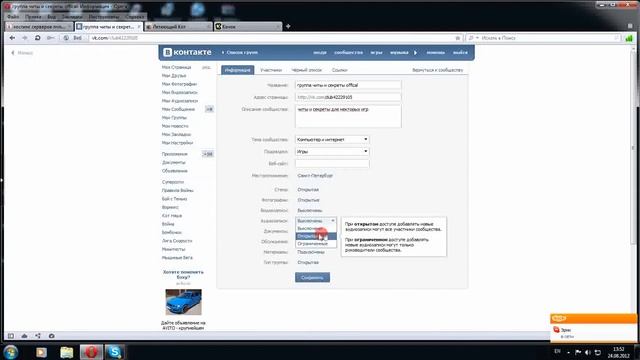
Task: Click the Opera Link cloud icon in status bar
Action: tap(24, 336)
